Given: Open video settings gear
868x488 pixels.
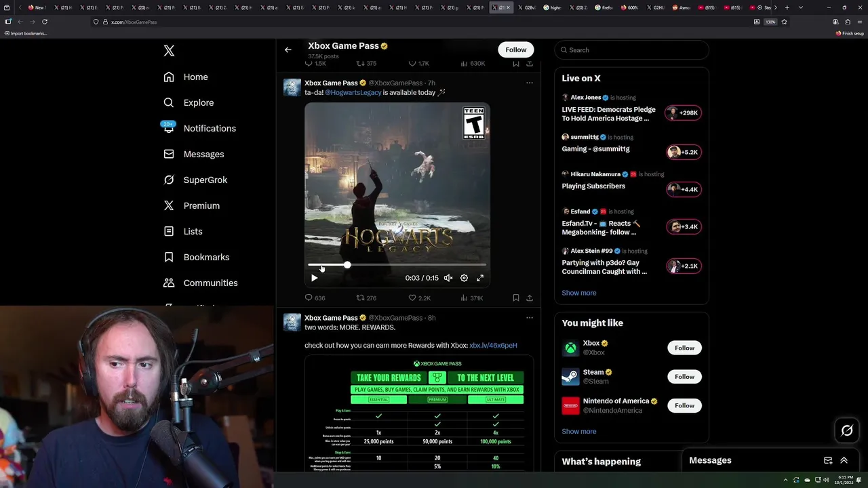Looking at the screenshot, I should [x=464, y=278].
